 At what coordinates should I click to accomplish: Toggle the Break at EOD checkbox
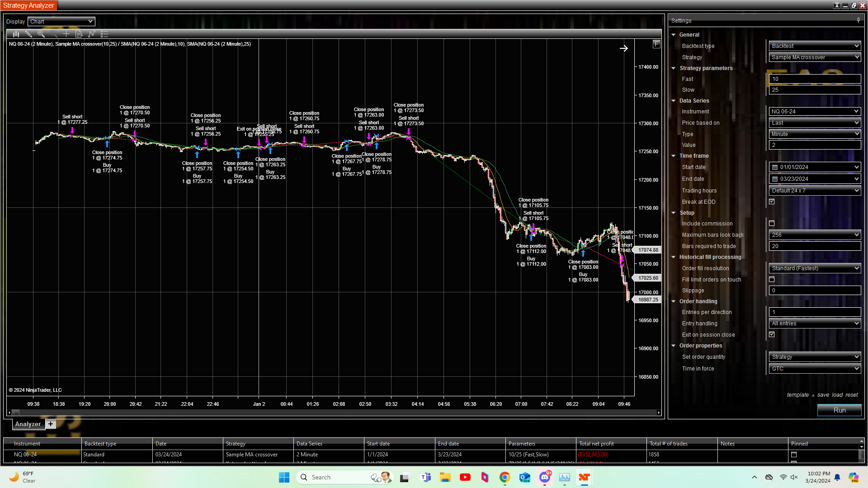[x=772, y=202]
